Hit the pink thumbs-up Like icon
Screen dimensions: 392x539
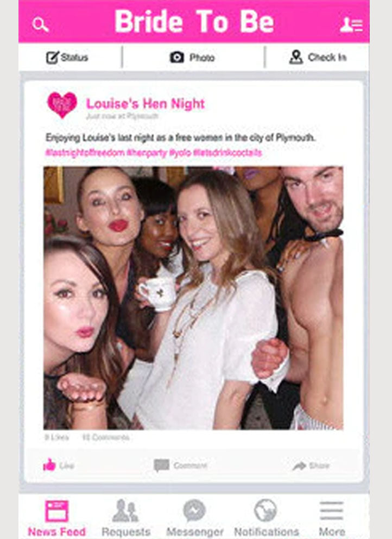click(x=49, y=465)
